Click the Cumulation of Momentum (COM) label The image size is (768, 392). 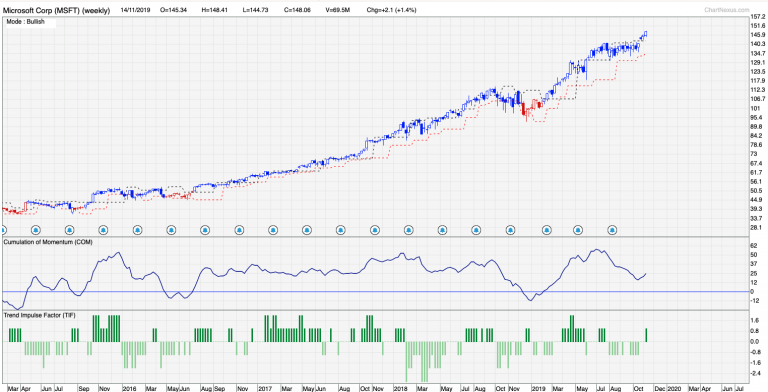point(48,242)
